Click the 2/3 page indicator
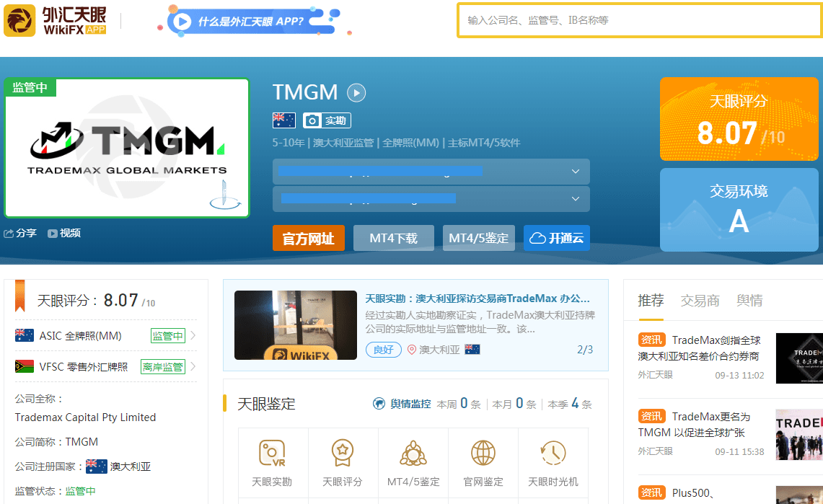823x504 pixels. click(x=585, y=350)
